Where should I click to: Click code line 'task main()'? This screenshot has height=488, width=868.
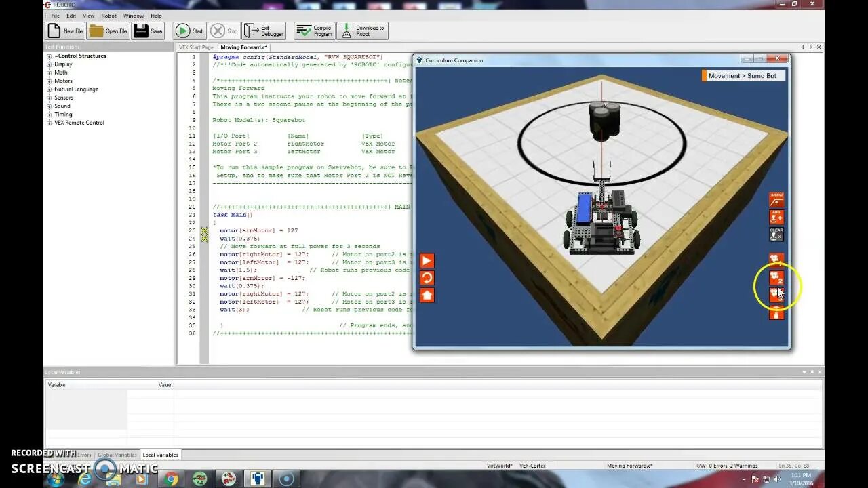(233, 215)
